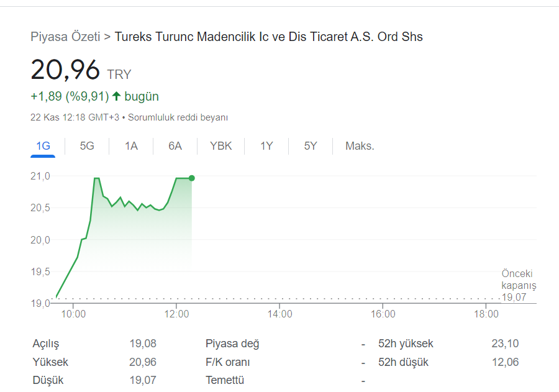
Task: Open the 1A one-month chart
Action: pyautogui.click(x=130, y=145)
